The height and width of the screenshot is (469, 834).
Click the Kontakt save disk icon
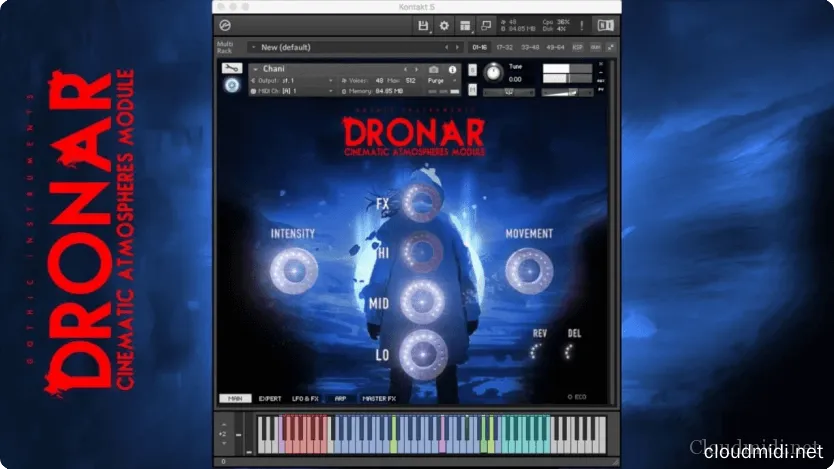(x=424, y=25)
